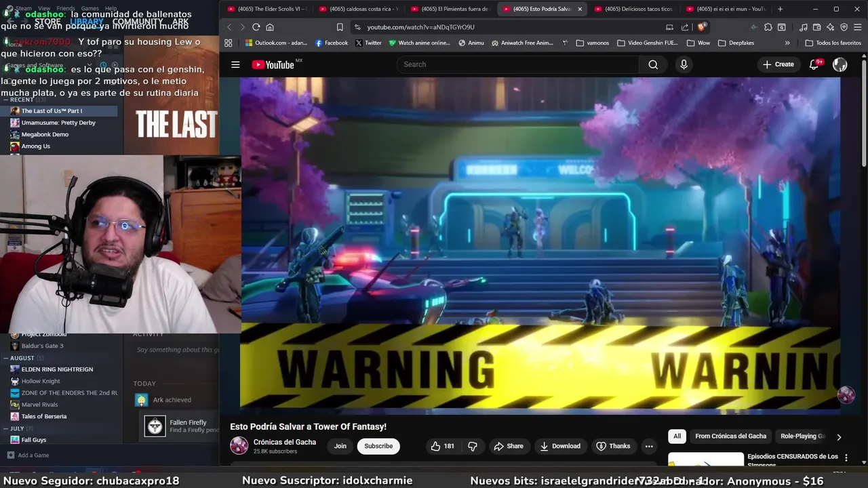Reload the page in browser toolbar

pos(256,27)
